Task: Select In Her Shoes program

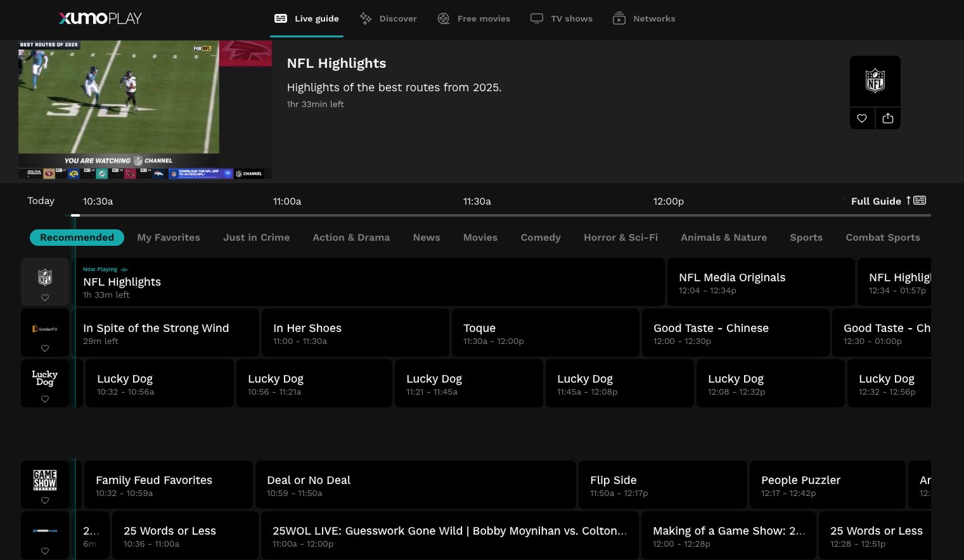Action: pyautogui.click(x=356, y=333)
